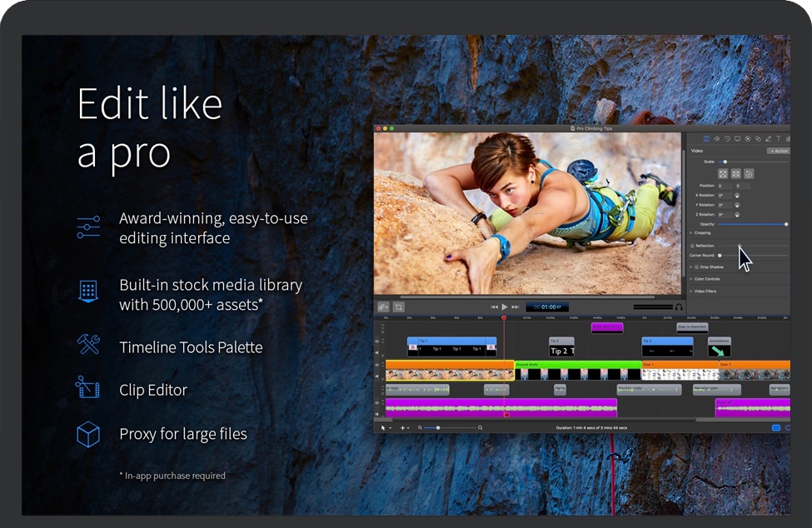Select the Annotations clip with green arrow

point(720,346)
